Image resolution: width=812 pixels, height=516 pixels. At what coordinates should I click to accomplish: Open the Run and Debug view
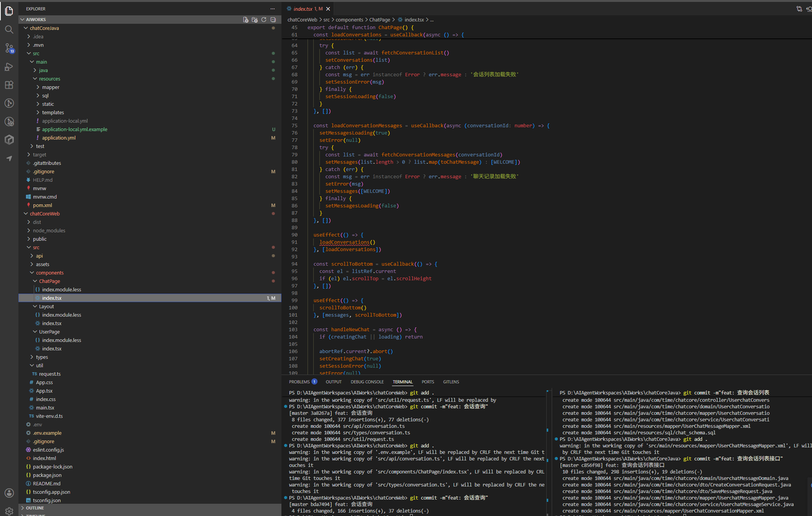pos(9,67)
